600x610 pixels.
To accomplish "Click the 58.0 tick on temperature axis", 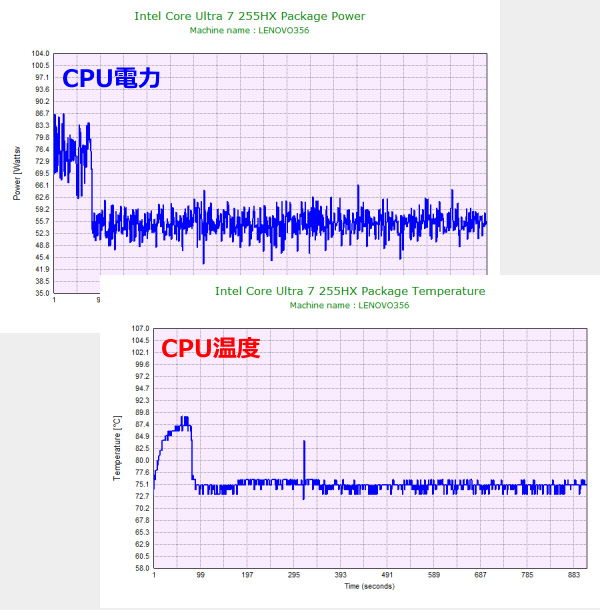I will pyautogui.click(x=140, y=568).
